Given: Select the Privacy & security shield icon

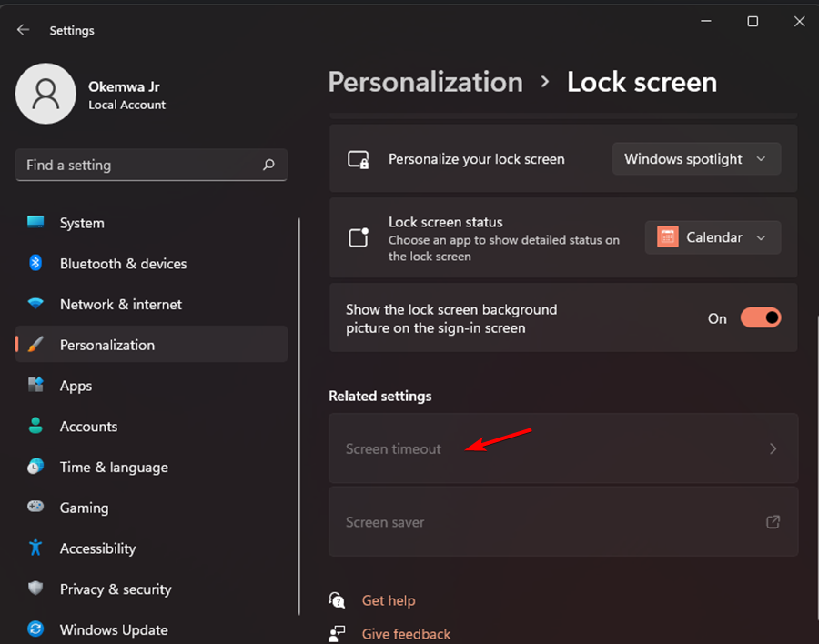Looking at the screenshot, I should coord(34,589).
